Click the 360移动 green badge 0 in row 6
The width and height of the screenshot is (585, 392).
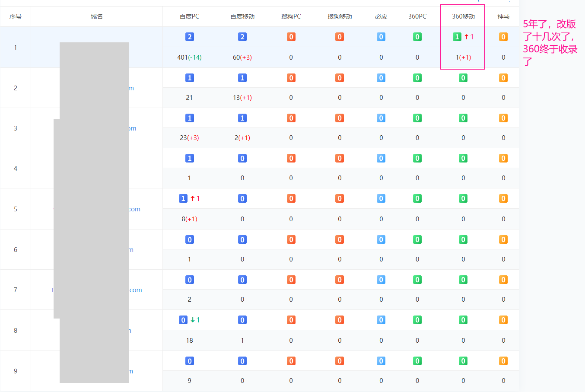tap(463, 239)
